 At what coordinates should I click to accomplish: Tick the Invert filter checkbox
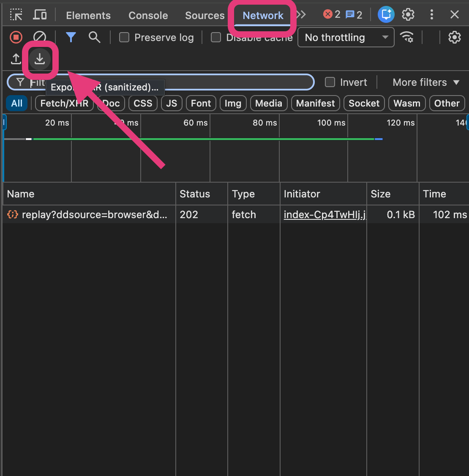click(330, 82)
